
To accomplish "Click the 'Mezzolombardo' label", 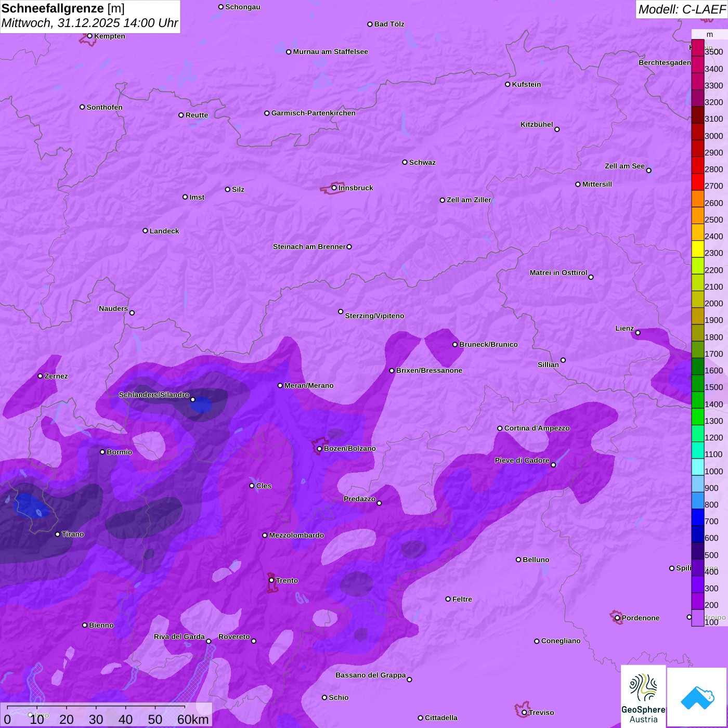I will coord(297,535).
